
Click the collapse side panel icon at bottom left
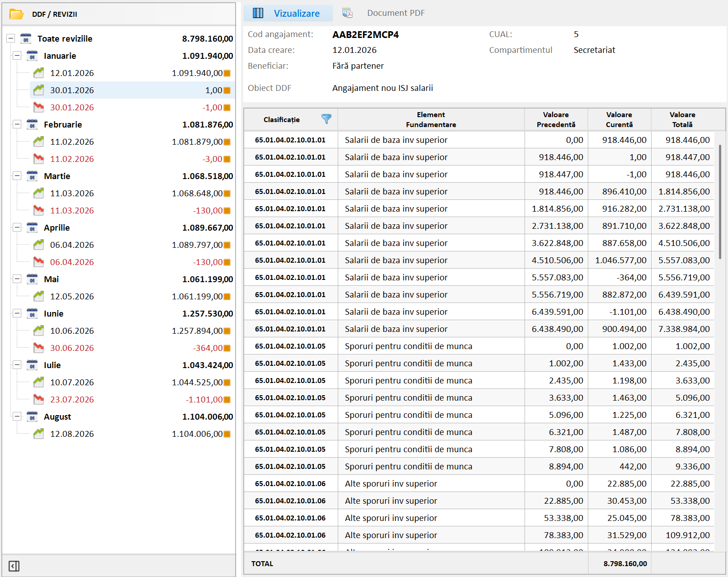pyautogui.click(x=14, y=566)
